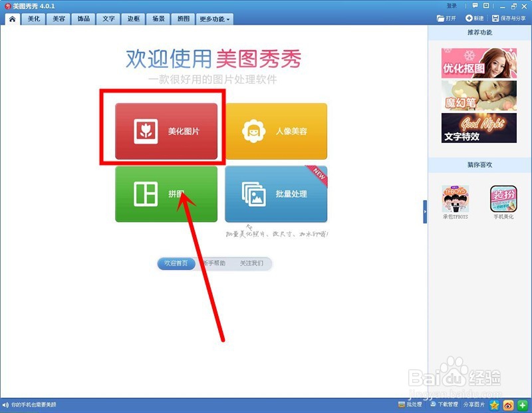The height and width of the screenshot is (413, 532).
Task: Open the 美化 tab
Action: coord(34,19)
